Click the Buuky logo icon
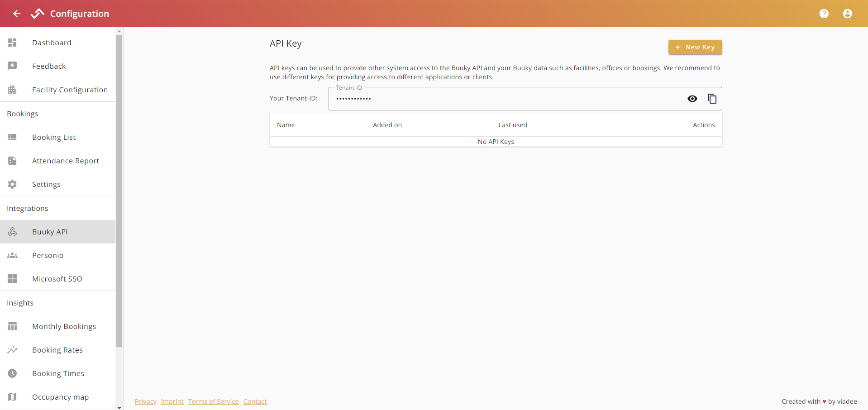Viewport: 868px width, 410px height. (x=38, y=14)
